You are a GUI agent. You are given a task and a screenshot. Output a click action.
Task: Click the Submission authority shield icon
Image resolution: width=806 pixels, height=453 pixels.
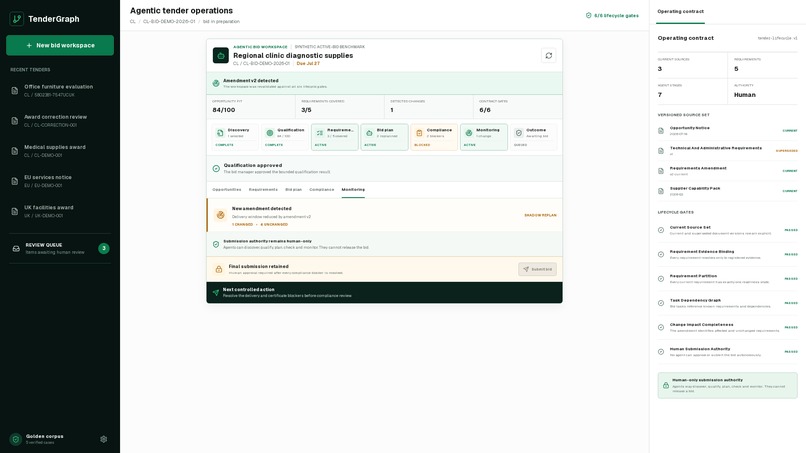click(216, 244)
